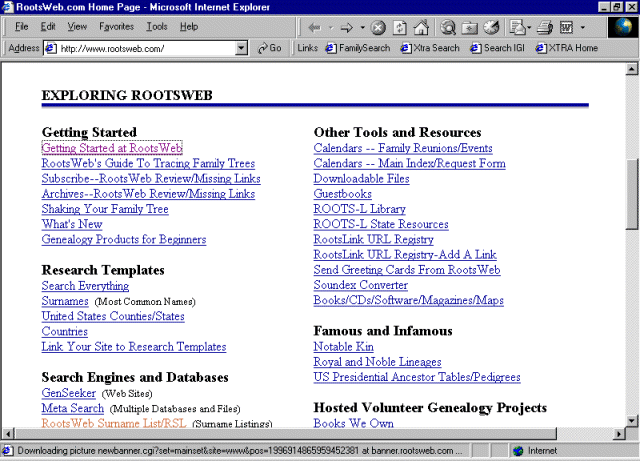Click the spinning globe IE logo
Viewport: 640px width, 461px height.
623,27
